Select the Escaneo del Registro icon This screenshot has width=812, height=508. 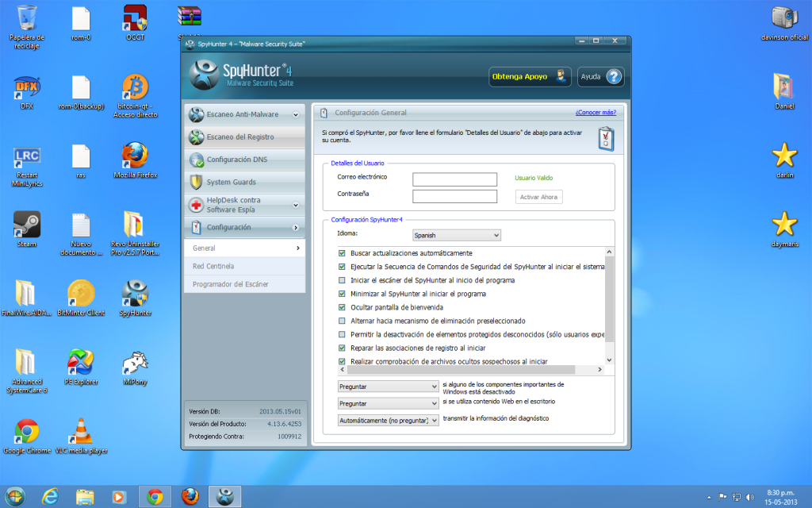[196, 137]
